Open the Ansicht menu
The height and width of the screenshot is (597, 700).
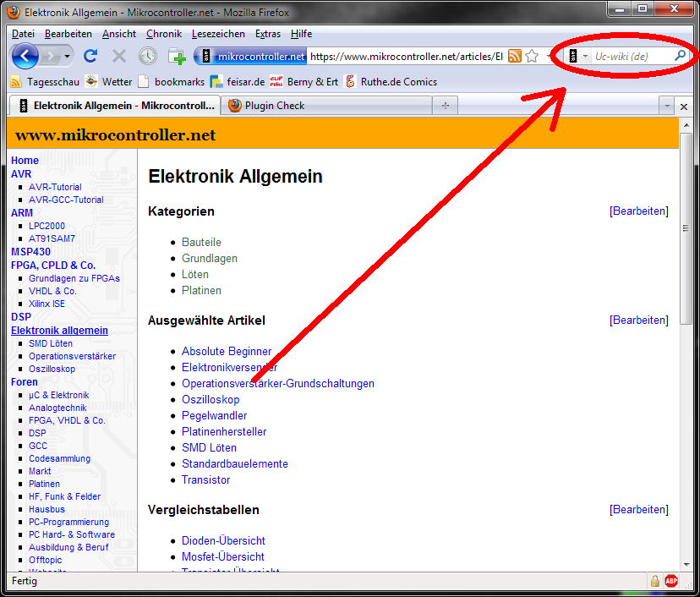point(118,34)
